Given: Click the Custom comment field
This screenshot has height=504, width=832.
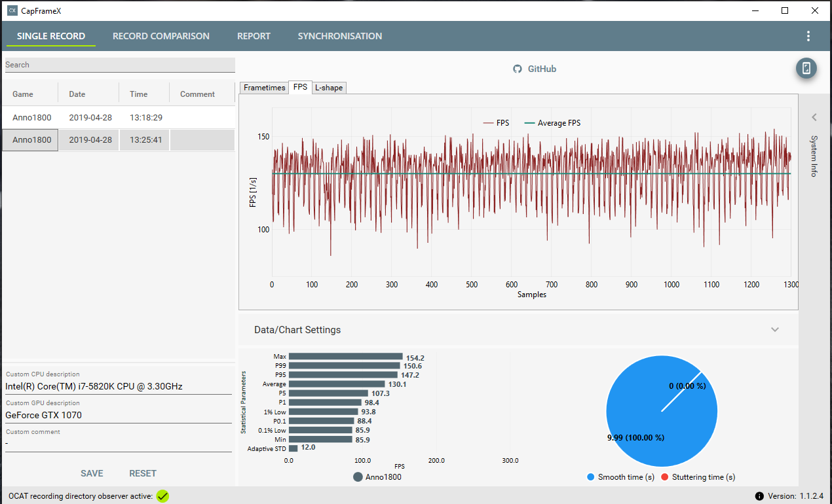Looking at the screenshot, I should (x=119, y=444).
